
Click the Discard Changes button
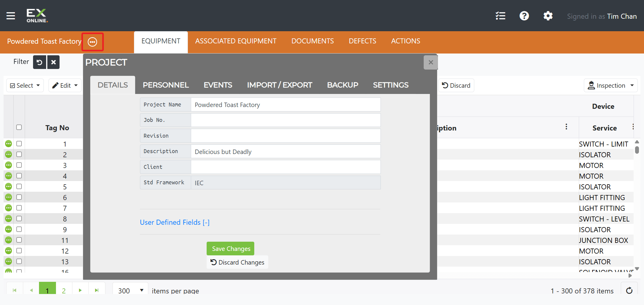(237, 262)
